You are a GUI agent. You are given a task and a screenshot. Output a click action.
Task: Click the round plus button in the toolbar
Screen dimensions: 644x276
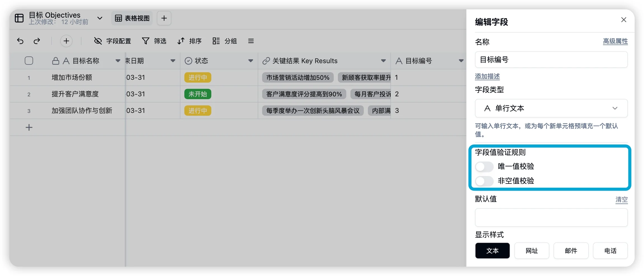tap(66, 41)
